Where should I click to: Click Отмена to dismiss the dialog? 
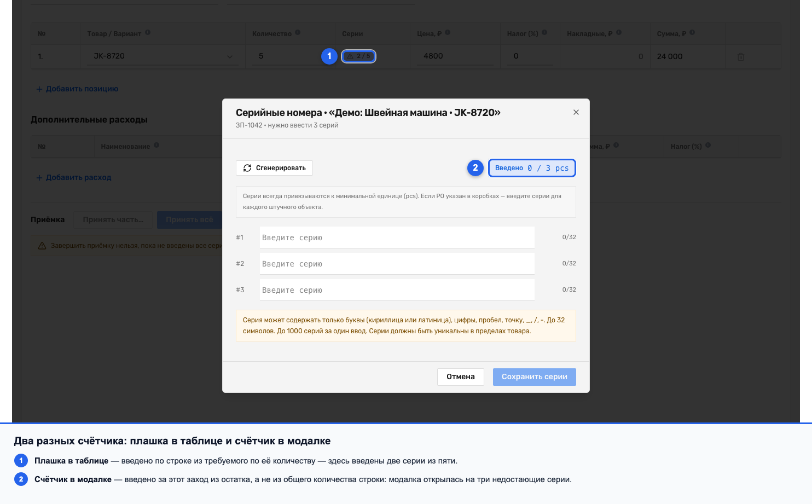tap(460, 376)
